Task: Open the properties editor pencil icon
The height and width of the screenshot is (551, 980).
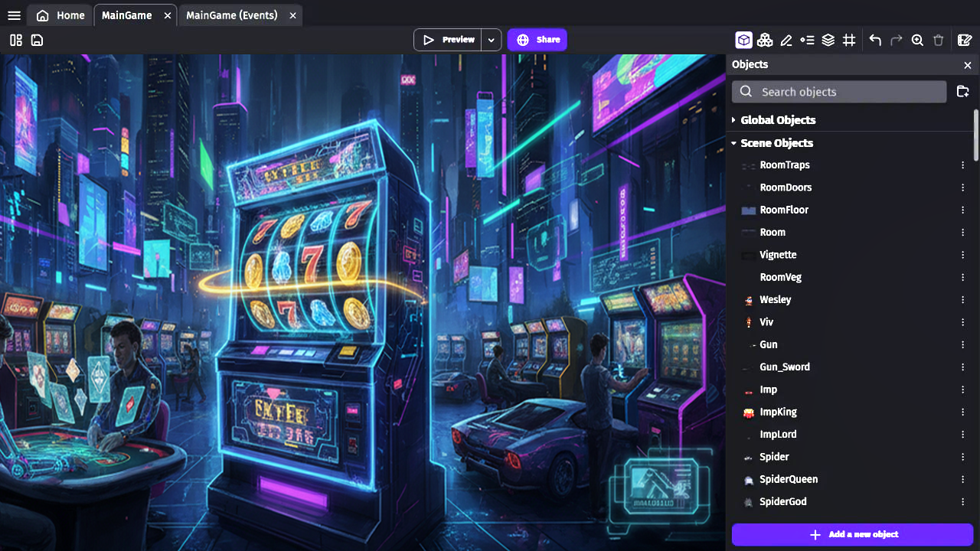Action: pos(786,40)
